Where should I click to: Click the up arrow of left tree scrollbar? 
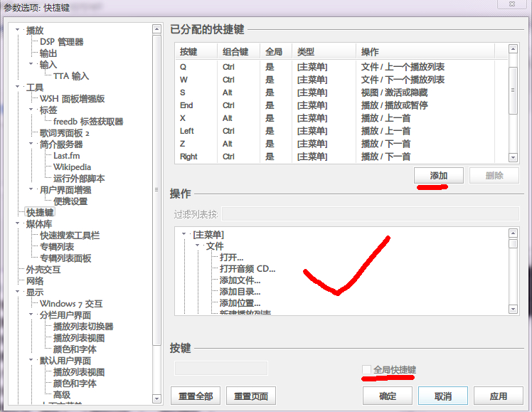pyautogui.click(x=156, y=29)
